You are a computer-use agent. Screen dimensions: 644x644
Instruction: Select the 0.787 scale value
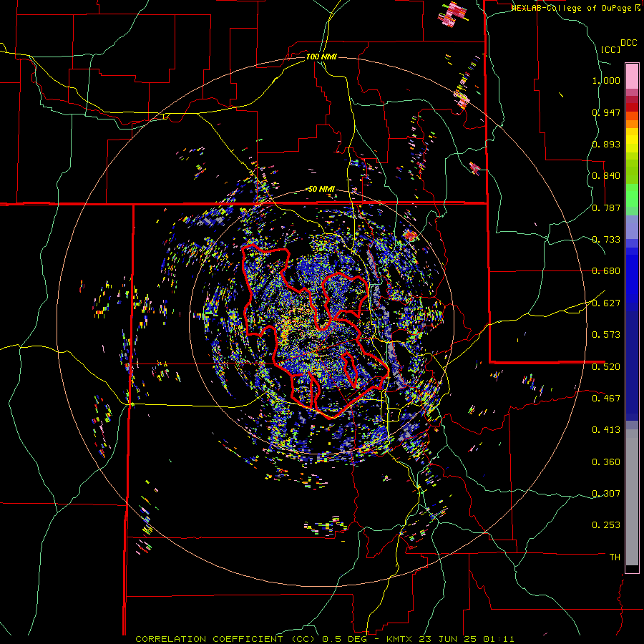click(x=606, y=208)
